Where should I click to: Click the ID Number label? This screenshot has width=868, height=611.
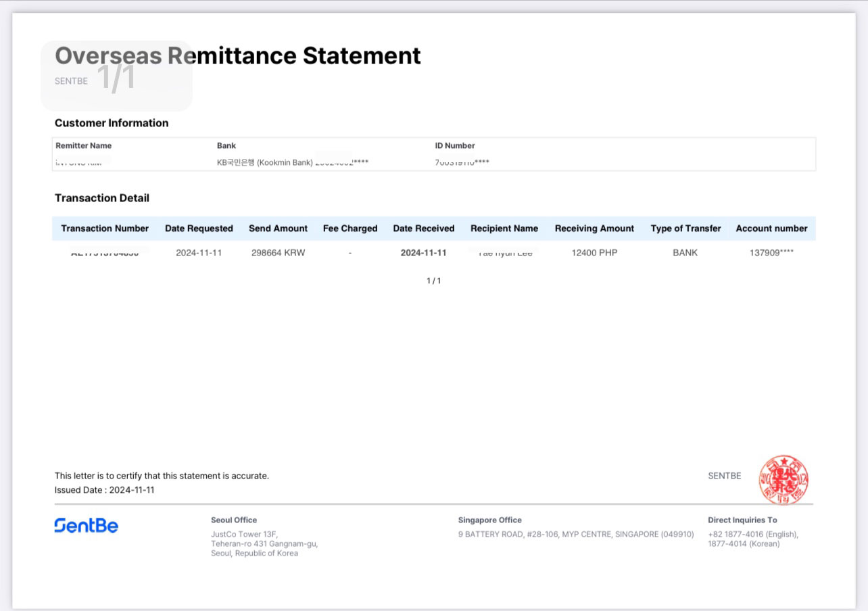coord(455,145)
